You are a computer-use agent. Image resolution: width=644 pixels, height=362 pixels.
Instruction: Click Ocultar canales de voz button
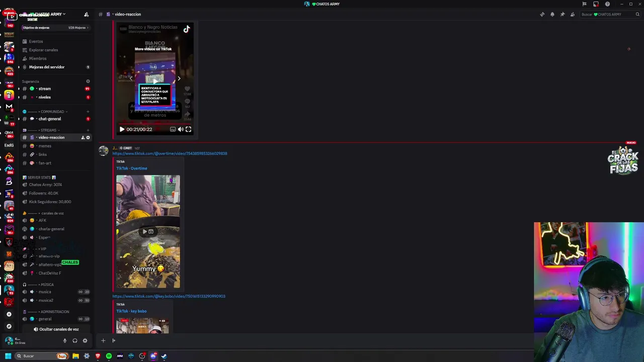(56, 329)
